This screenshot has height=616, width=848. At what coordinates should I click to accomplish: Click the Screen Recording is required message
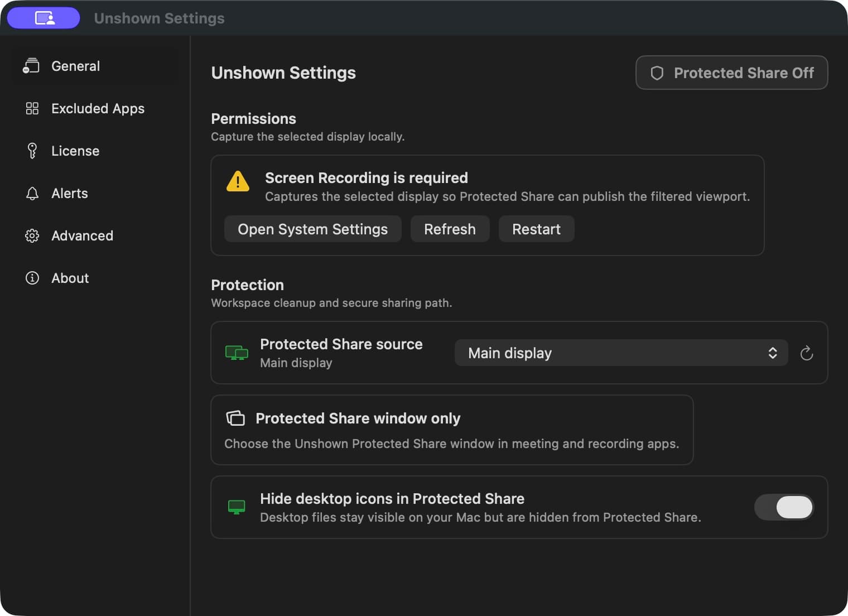pos(366,177)
